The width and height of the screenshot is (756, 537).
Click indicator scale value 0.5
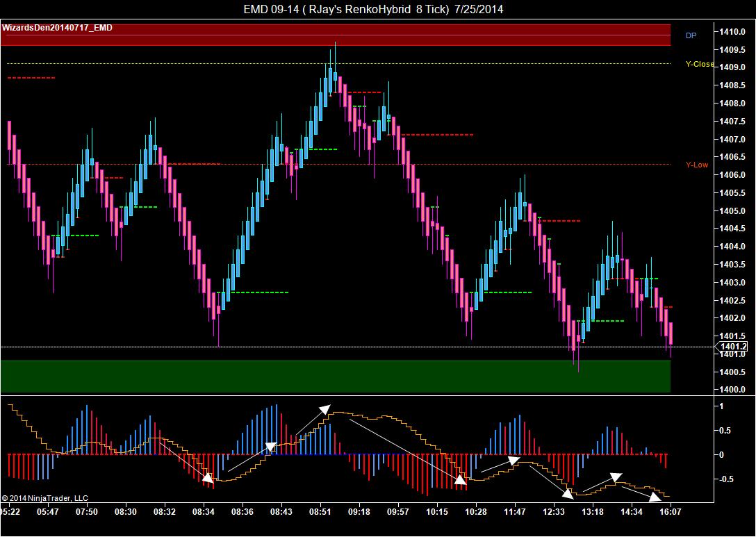point(725,431)
